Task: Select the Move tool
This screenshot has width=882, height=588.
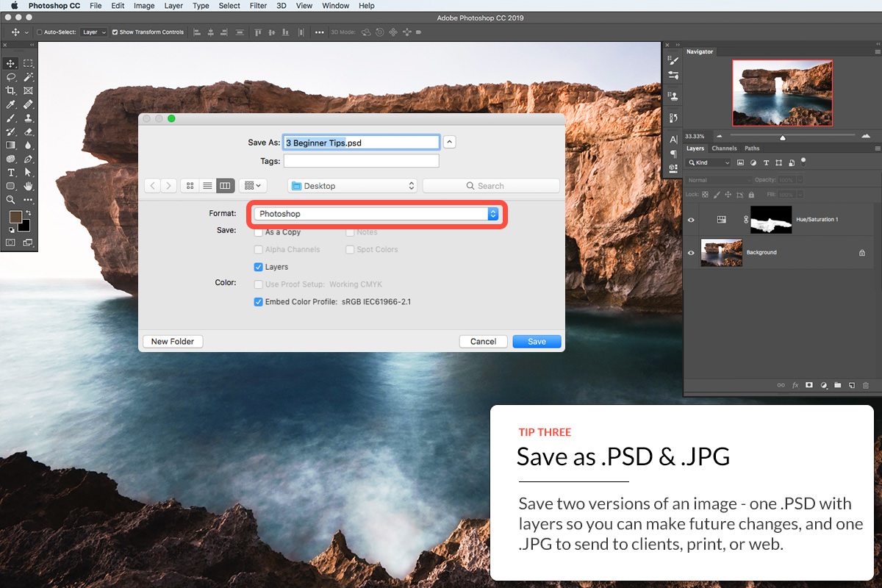Action: click(10, 63)
